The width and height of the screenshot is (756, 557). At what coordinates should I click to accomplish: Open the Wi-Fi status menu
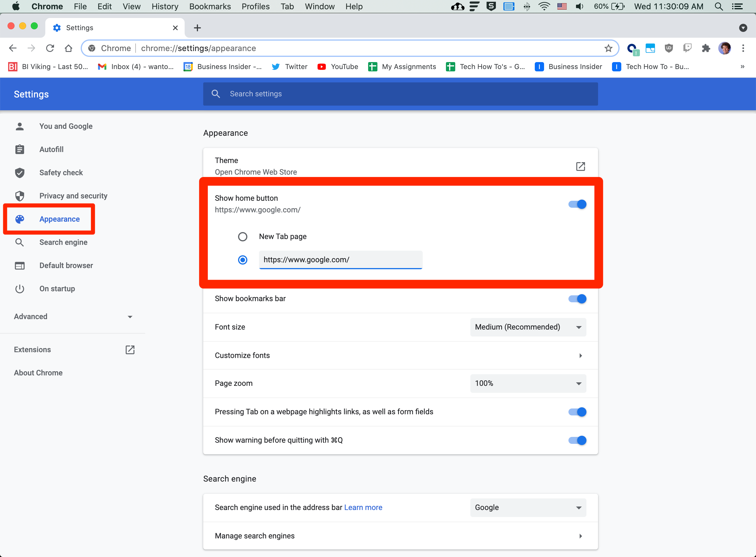(x=544, y=6)
